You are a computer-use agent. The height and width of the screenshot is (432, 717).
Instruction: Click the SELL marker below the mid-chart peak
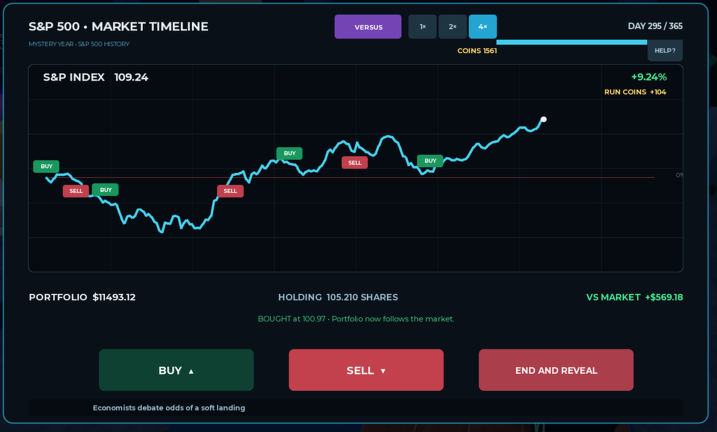(x=355, y=162)
